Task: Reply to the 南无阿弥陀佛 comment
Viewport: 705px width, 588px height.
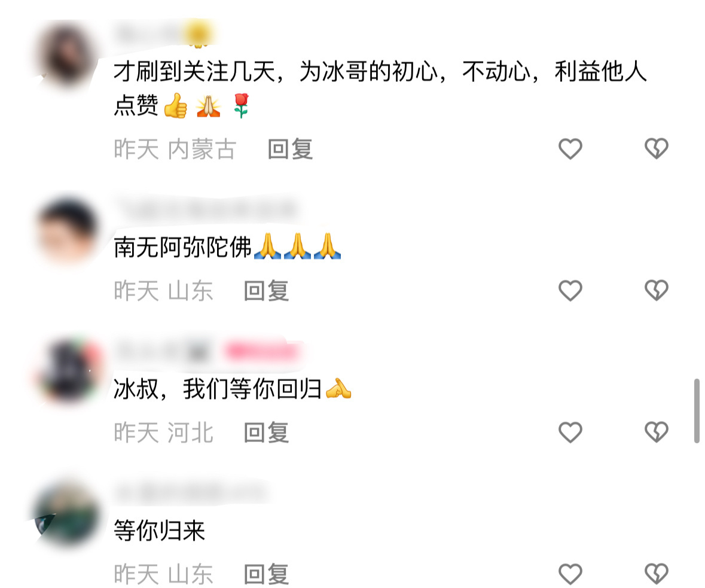Action: click(x=266, y=291)
